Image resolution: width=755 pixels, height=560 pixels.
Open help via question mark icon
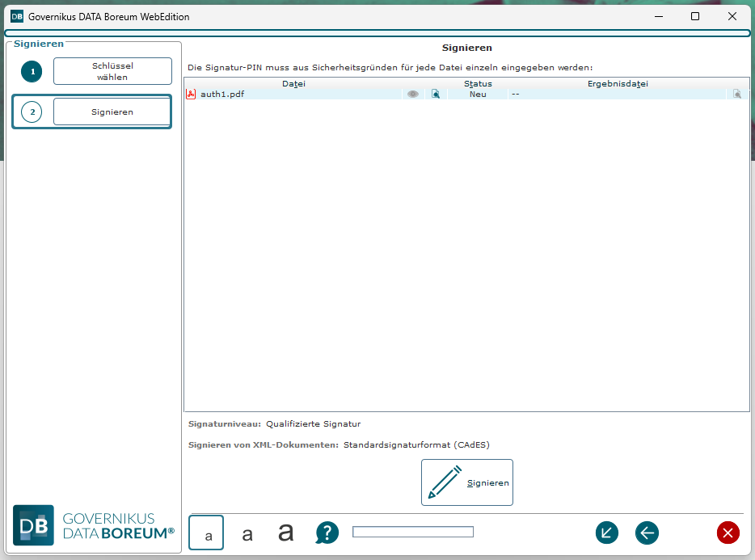pyautogui.click(x=327, y=533)
